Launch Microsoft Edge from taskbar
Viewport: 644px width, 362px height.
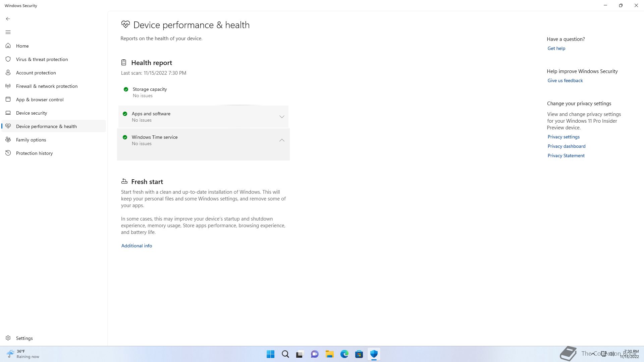click(344, 354)
